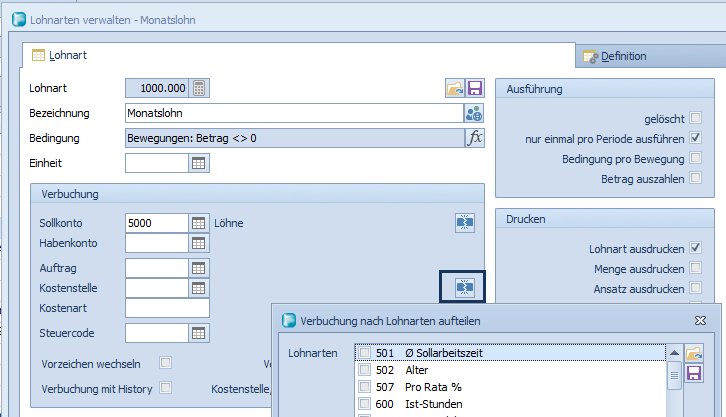
Task: Check the 501 Ø Sollarbeitszeit entry
Action: pos(365,353)
